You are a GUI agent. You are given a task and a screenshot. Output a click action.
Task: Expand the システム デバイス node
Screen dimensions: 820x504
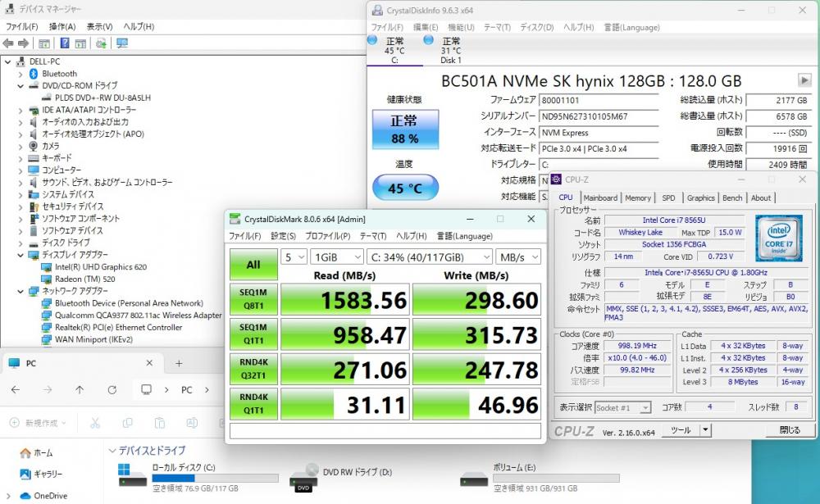[x=20, y=194]
